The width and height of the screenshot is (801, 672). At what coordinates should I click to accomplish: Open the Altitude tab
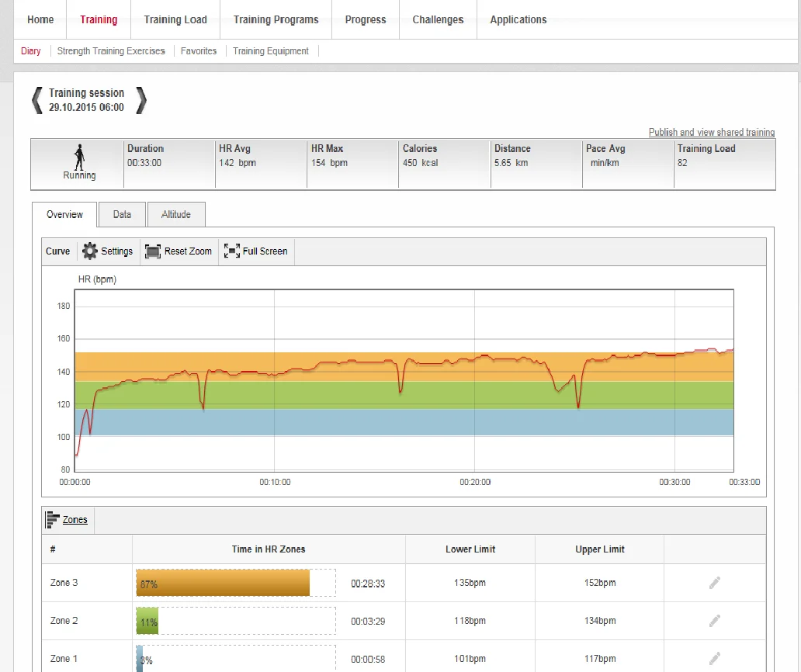pos(176,215)
